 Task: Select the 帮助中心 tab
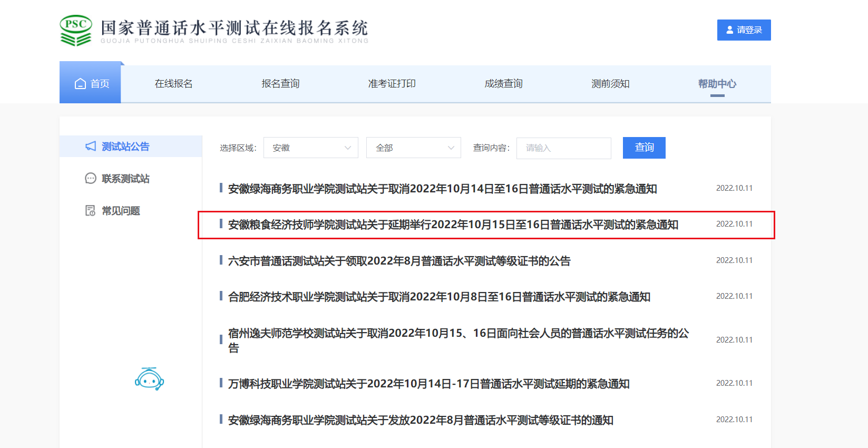tap(717, 84)
